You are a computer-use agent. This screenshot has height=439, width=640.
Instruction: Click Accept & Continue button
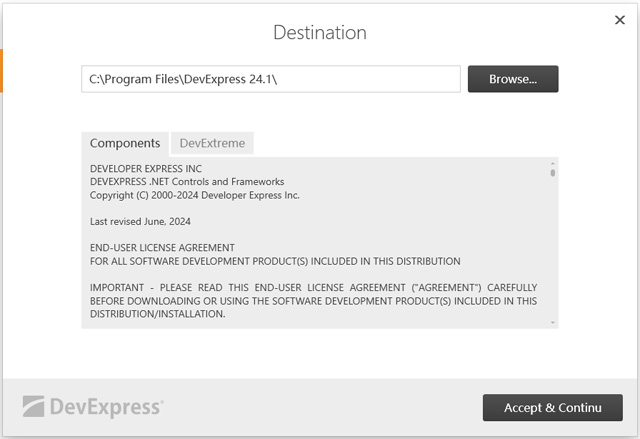tap(552, 407)
